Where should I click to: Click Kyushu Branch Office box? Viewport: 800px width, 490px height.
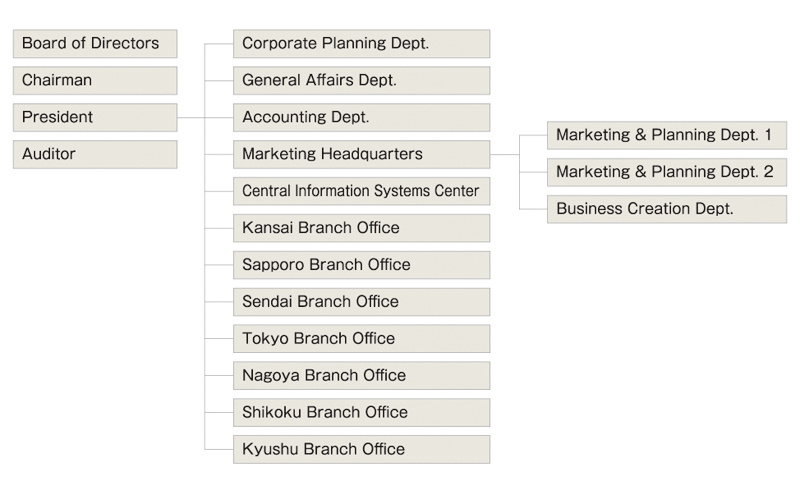(362, 449)
